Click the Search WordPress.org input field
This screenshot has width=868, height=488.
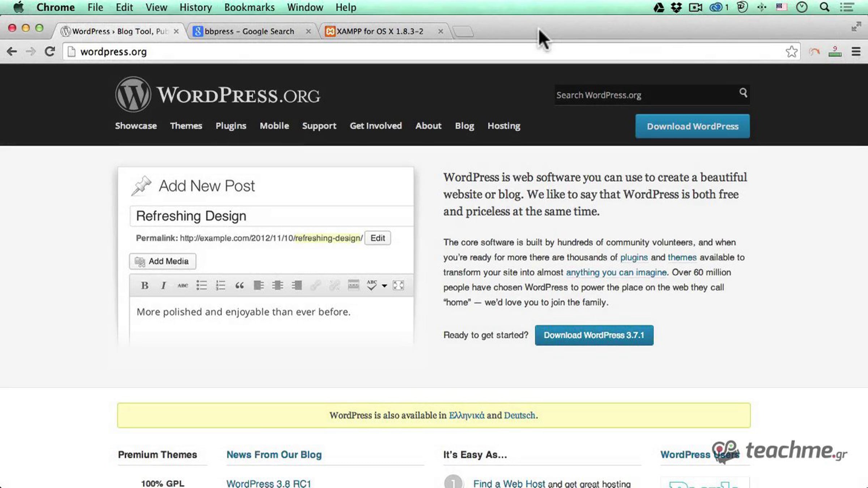tap(644, 95)
